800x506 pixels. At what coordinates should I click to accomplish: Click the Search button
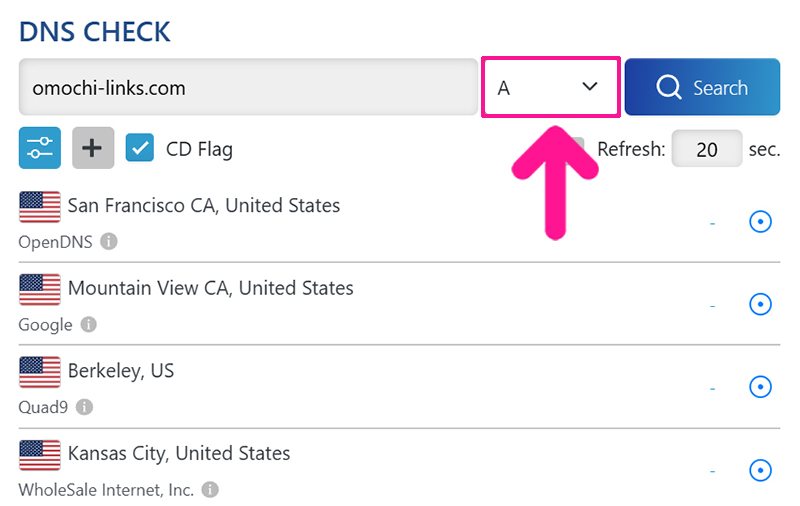pyautogui.click(x=702, y=88)
